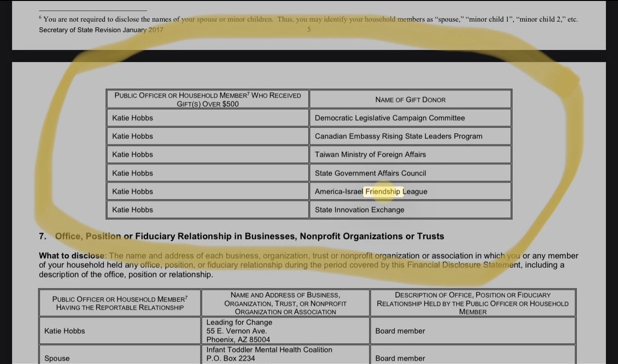Click the Democratic Legislative Campaign Committee cell
Image resolution: width=618 pixels, height=364 pixels.
[x=390, y=118]
